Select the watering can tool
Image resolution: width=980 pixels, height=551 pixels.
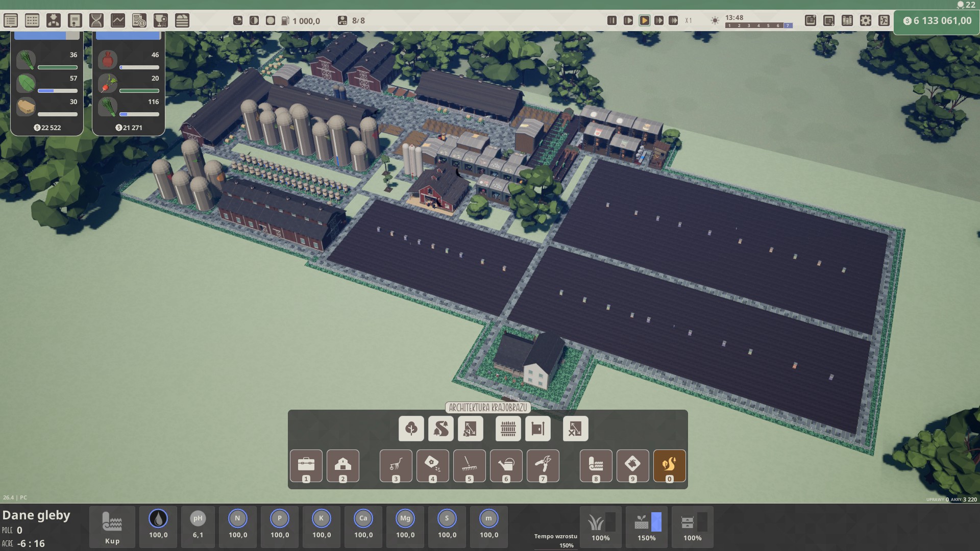[x=506, y=465]
